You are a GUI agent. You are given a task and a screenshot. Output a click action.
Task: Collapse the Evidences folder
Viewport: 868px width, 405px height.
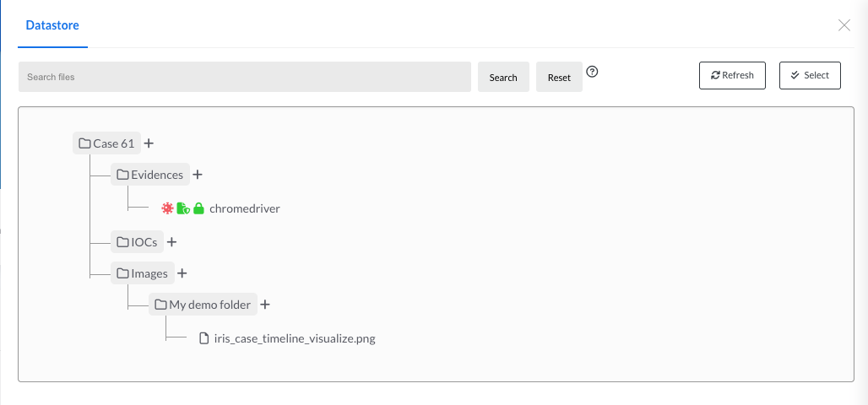coord(149,175)
